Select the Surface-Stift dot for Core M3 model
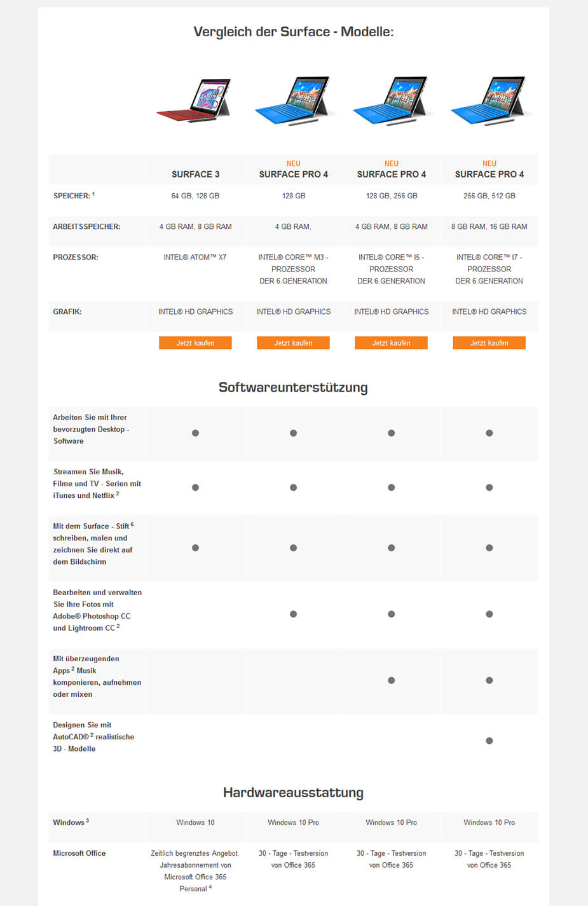 point(293,546)
